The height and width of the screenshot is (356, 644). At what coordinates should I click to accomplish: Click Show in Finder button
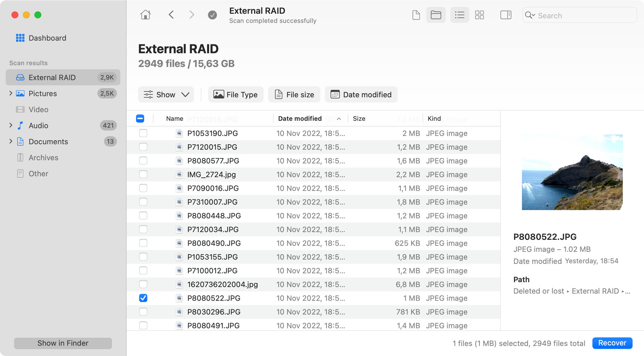pos(62,343)
